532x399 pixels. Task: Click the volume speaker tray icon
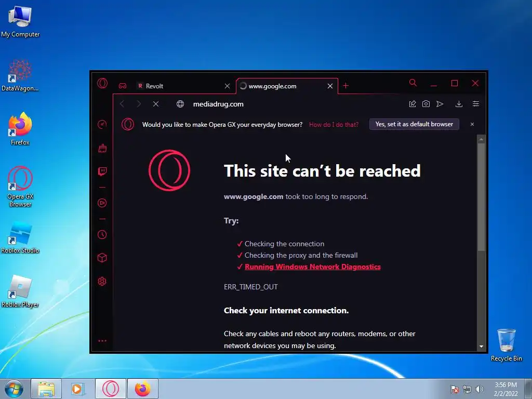coord(479,389)
